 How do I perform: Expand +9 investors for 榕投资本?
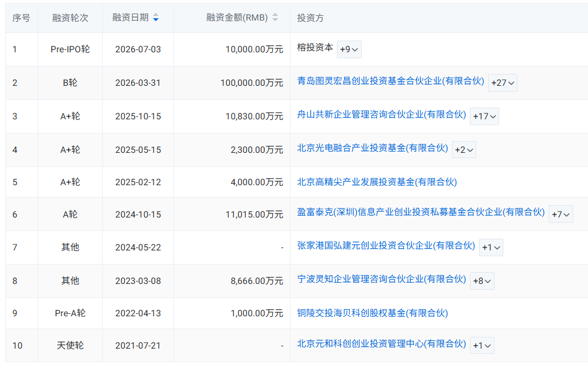coord(349,49)
